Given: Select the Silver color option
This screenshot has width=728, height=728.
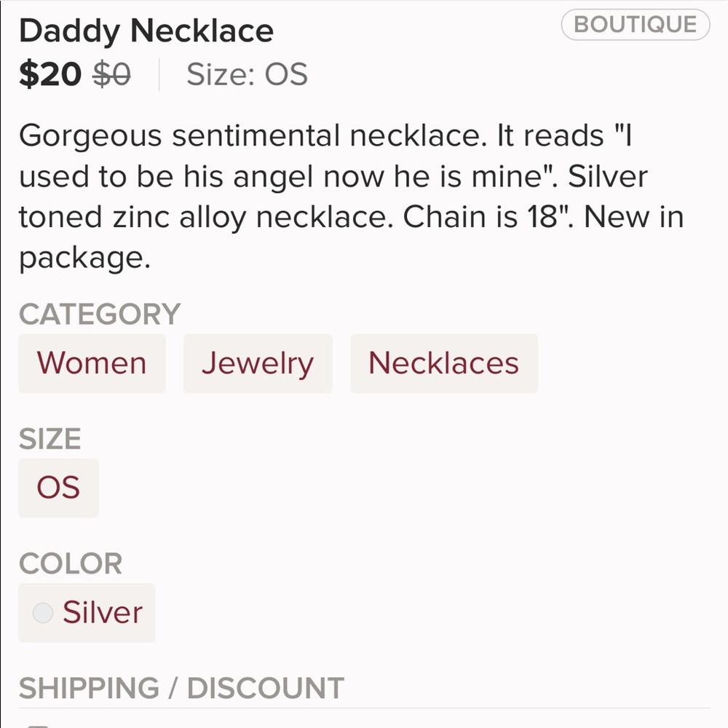Looking at the screenshot, I should [87, 613].
